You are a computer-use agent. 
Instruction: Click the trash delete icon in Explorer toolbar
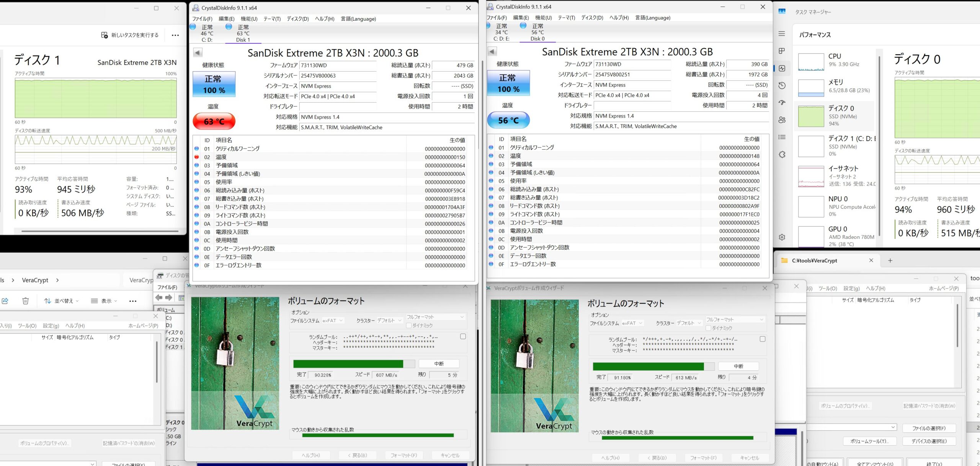[x=26, y=301]
